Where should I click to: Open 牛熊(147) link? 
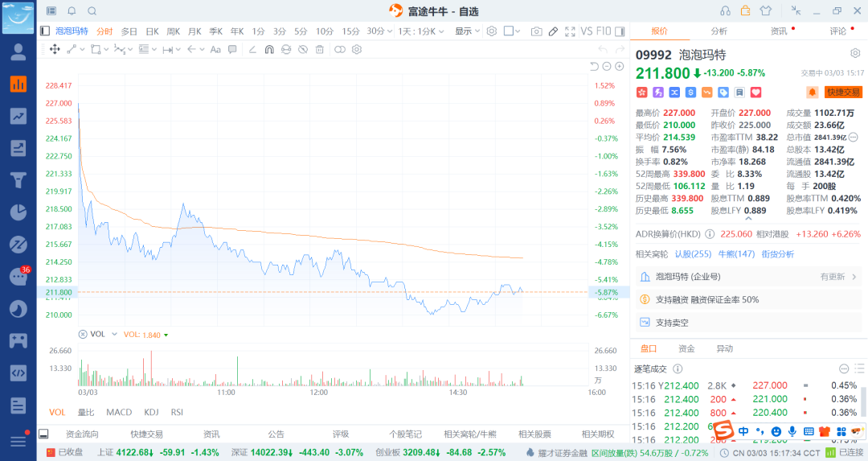(x=736, y=254)
